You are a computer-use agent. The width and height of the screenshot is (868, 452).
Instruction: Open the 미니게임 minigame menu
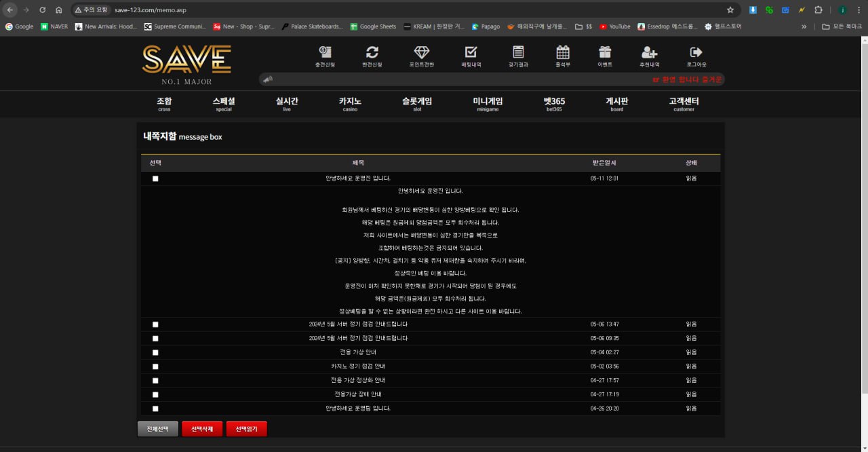click(488, 104)
